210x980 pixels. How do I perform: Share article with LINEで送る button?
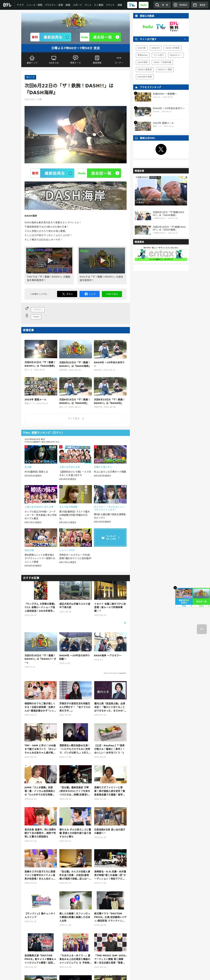(112, 294)
